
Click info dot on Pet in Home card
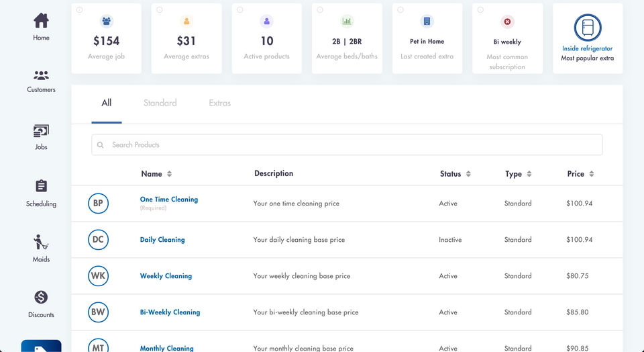tap(400, 10)
